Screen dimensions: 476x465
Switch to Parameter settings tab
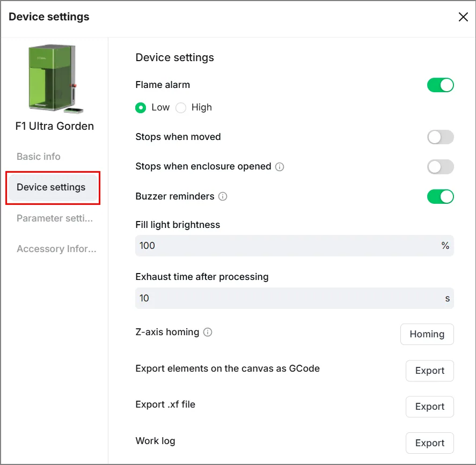click(x=55, y=218)
